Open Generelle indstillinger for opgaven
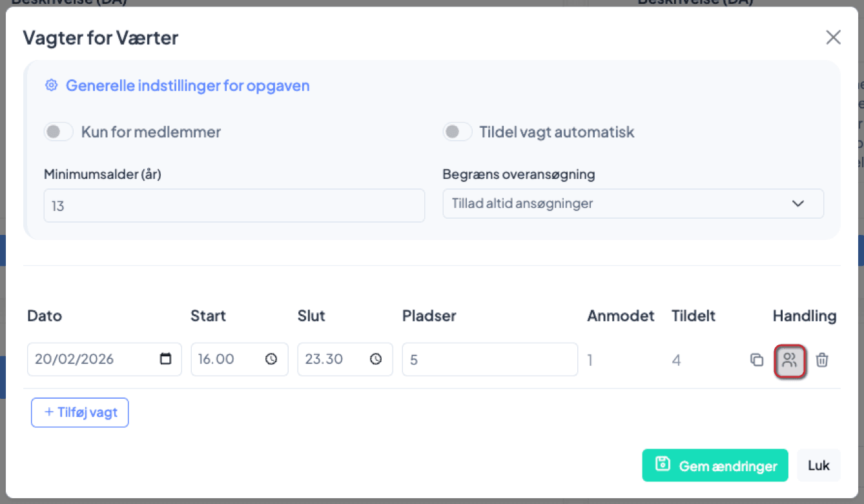Image resolution: width=864 pixels, height=504 pixels. coord(188,85)
